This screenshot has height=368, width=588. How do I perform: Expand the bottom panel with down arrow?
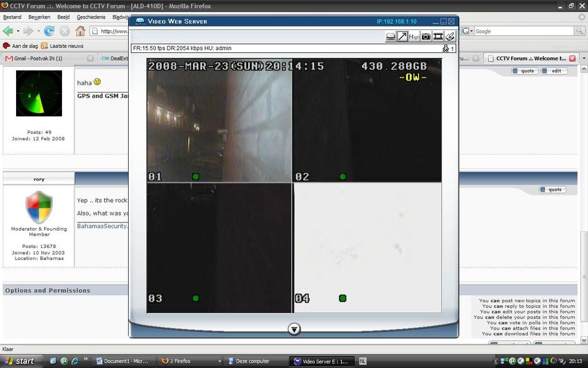[294, 329]
